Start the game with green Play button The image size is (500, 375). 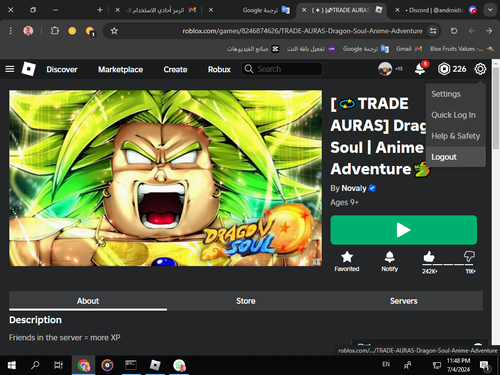tap(403, 230)
